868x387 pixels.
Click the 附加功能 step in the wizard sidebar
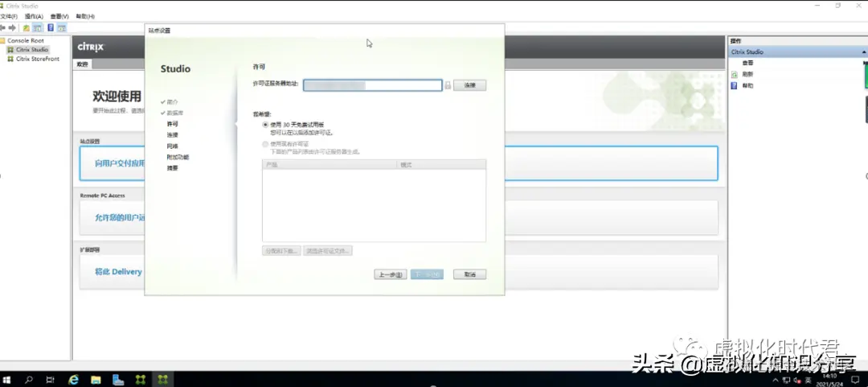pyautogui.click(x=178, y=157)
